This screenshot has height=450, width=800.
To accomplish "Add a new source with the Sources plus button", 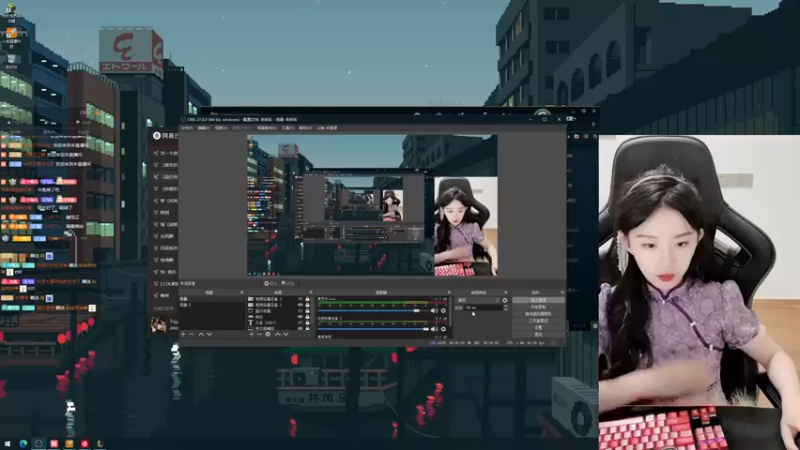I will click(x=252, y=334).
